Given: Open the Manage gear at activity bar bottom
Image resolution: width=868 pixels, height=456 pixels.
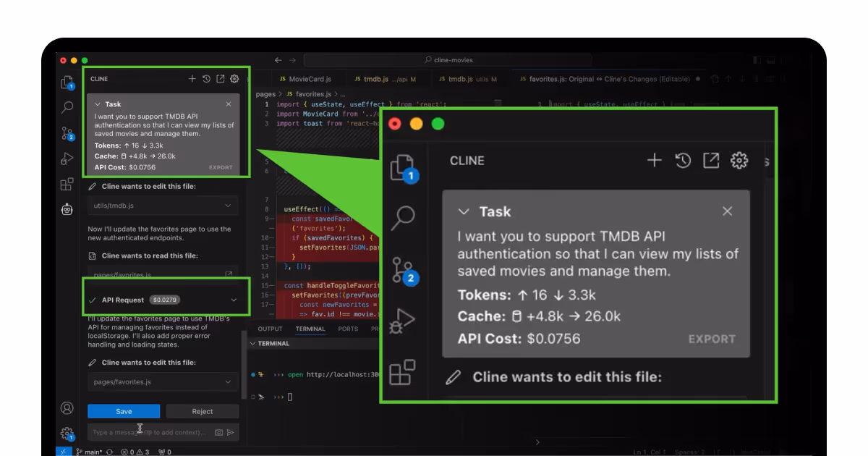Looking at the screenshot, I should coord(67,434).
